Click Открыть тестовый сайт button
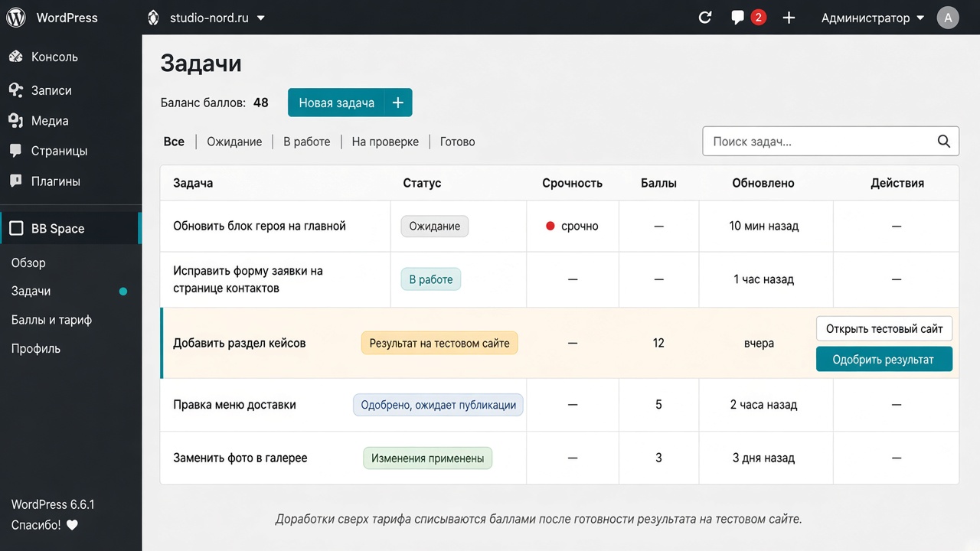This screenshot has width=980, height=551. (x=884, y=328)
